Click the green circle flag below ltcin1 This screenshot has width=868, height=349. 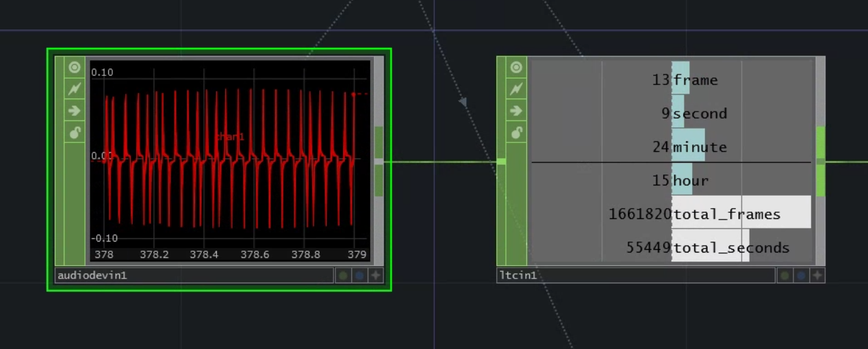tap(785, 276)
